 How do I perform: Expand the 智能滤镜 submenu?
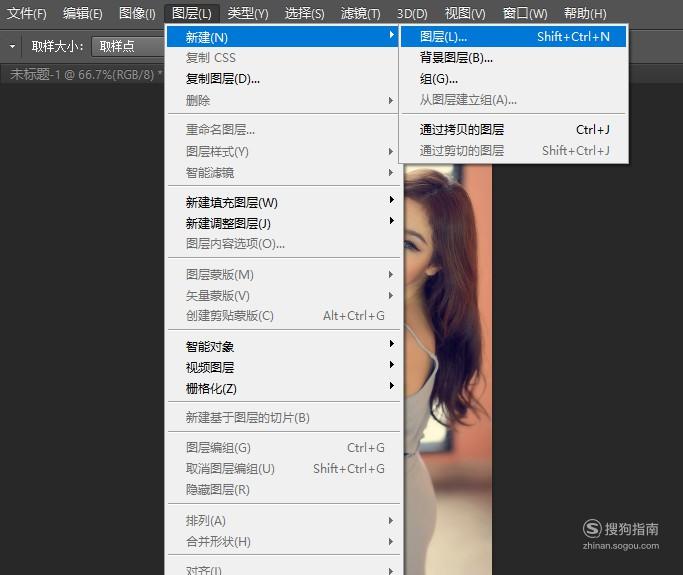coord(283,172)
